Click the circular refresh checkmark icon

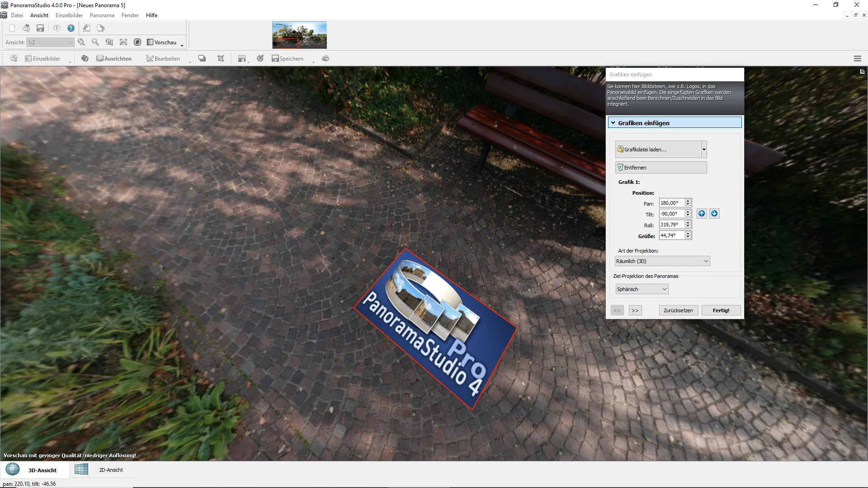(x=260, y=58)
